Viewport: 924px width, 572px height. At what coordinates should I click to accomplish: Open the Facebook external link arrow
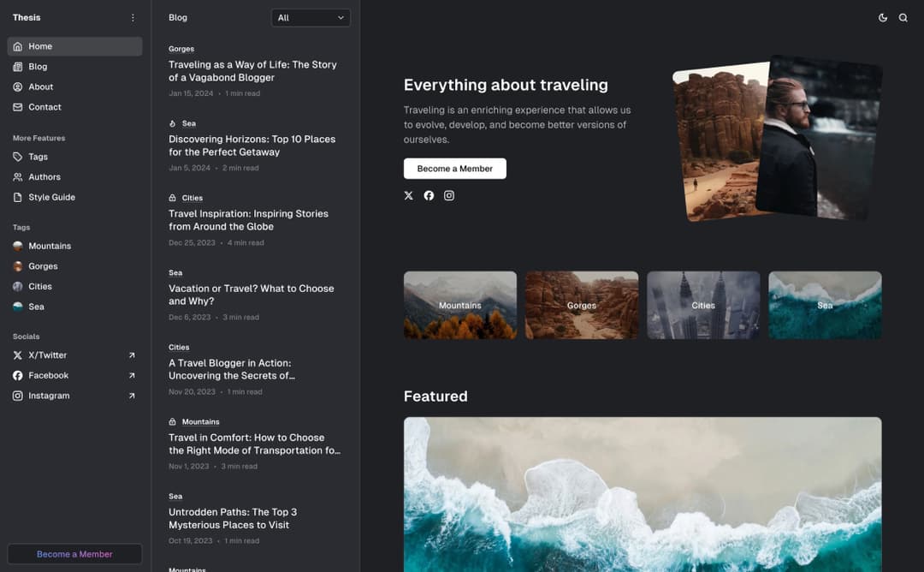pos(131,375)
